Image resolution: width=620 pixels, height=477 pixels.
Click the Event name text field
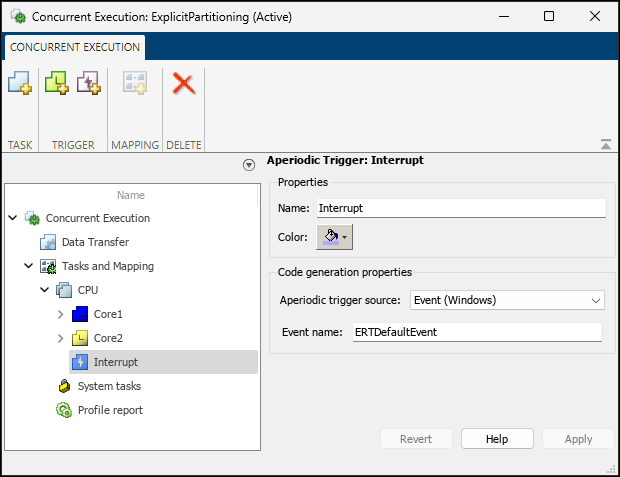tap(475, 332)
